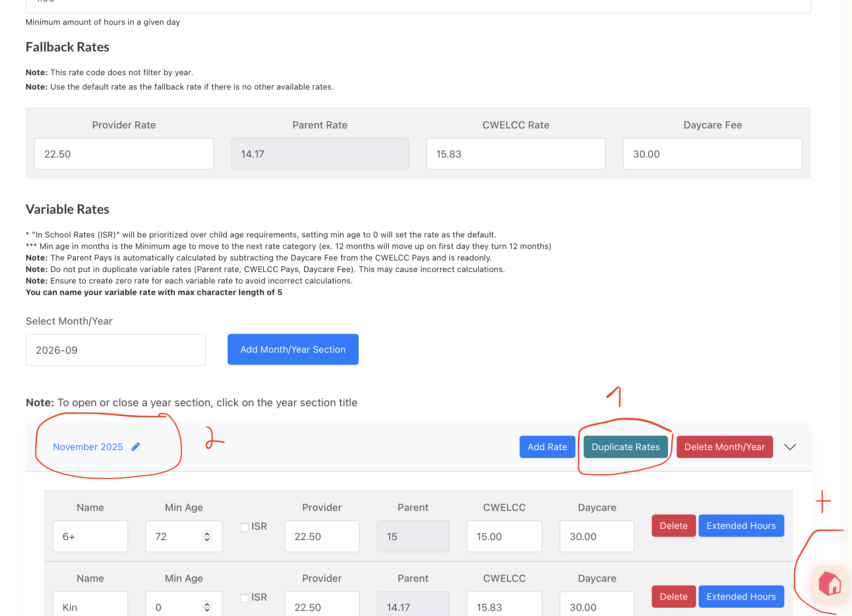852x616 pixels.
Task: Delete the 6+ rate row
Action: [x=673, y=526]
